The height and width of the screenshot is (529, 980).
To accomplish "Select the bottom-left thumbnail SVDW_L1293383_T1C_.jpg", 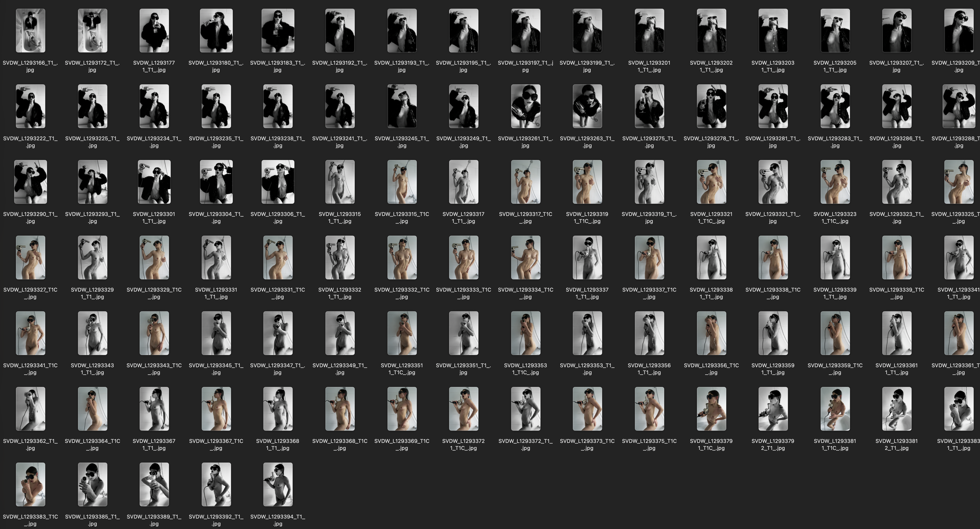I will click(x=31, y=484).
